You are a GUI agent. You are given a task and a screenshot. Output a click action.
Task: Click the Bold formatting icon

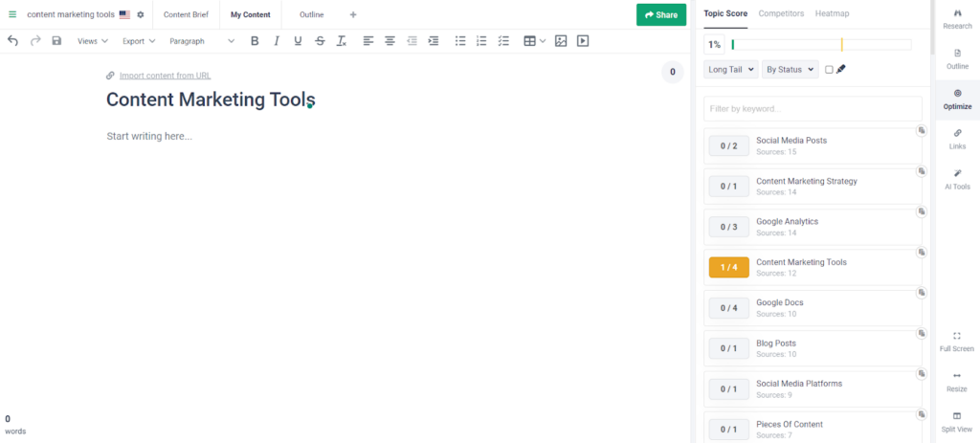255,41
